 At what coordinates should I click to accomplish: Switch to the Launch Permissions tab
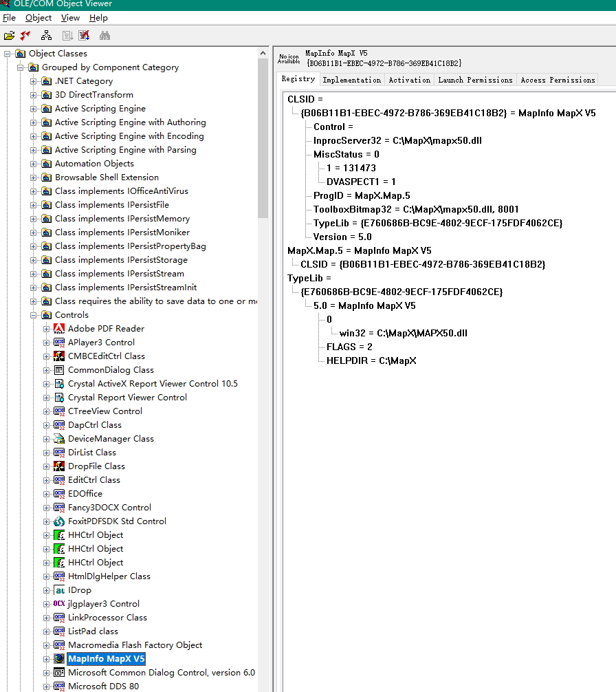475,80
